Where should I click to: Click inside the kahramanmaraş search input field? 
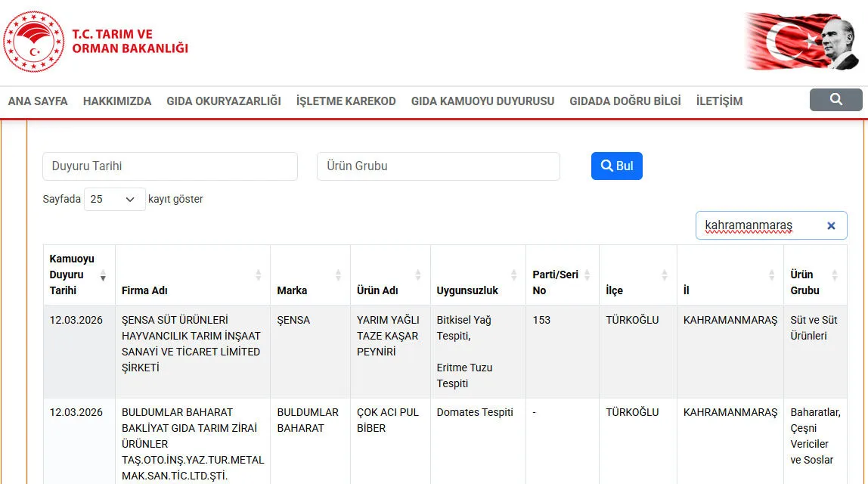click(x=756, y=225)
